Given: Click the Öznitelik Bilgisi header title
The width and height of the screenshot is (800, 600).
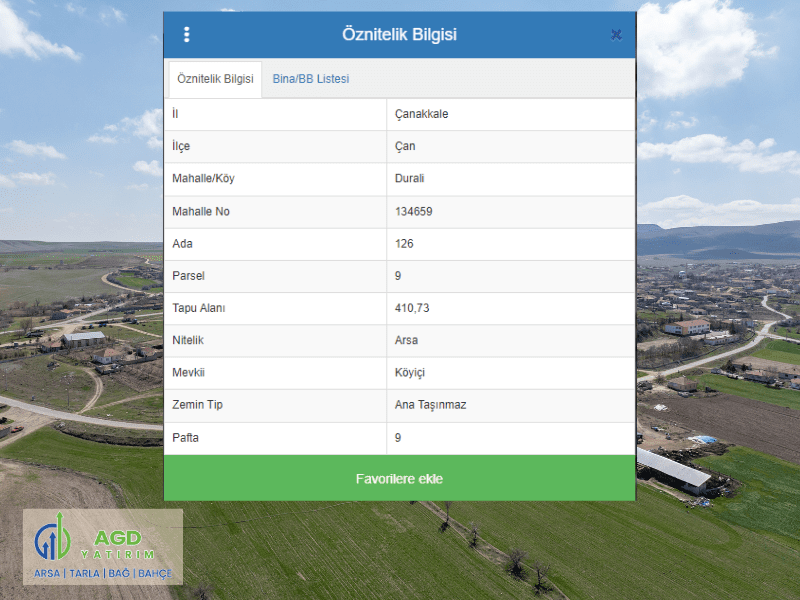Looking at the screenshot, I should pos(399,35).
